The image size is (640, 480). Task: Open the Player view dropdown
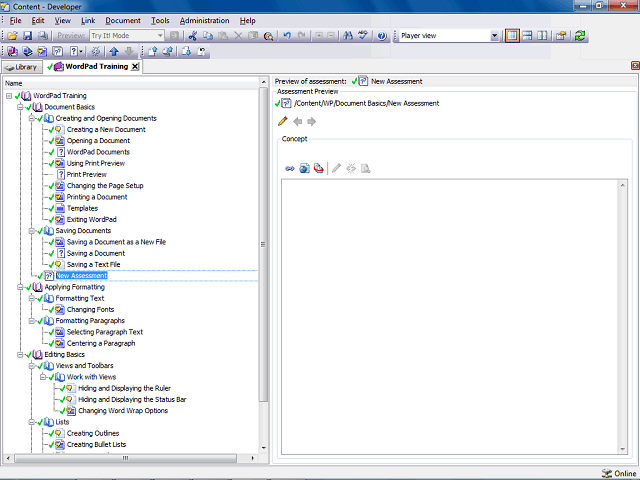pyautogui.click(x=494, y=36)
